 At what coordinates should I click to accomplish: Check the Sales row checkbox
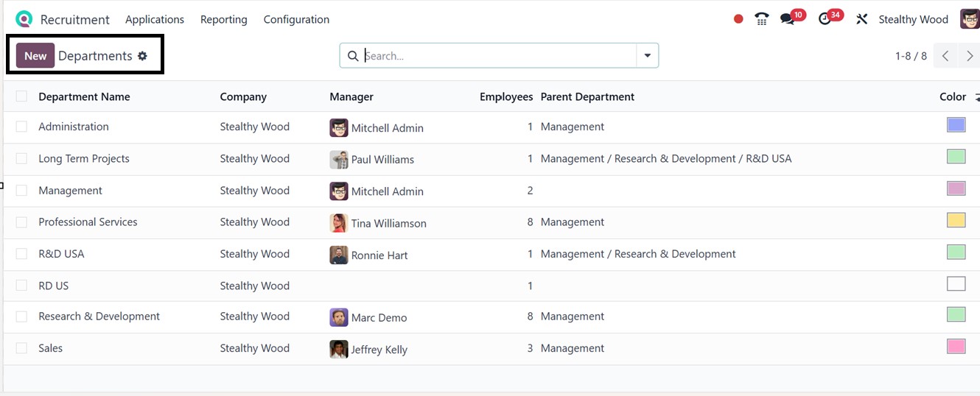coord(21,348)
